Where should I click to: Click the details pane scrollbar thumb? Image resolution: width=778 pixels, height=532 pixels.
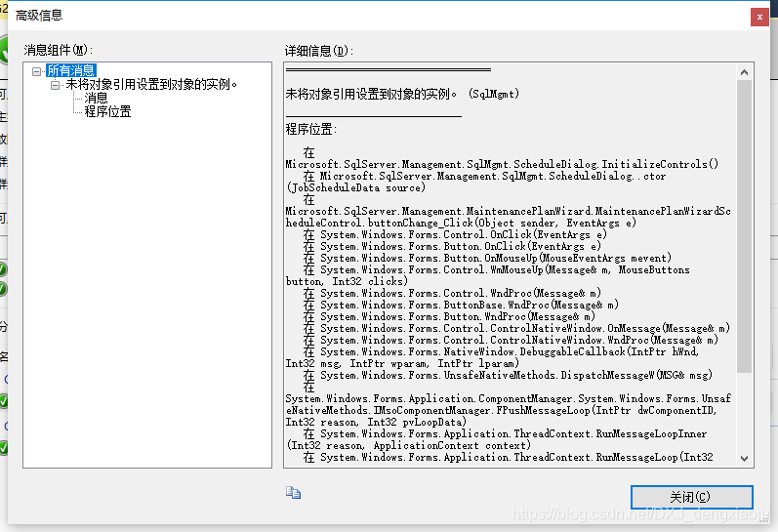pyautogui.click(x=744, y=225)
